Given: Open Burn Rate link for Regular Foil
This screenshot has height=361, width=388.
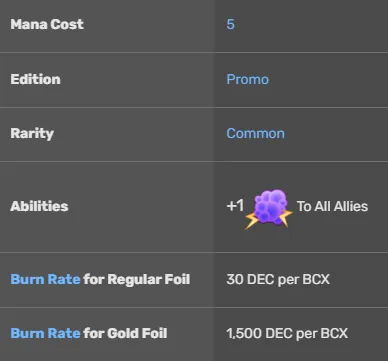Looking at the screenshot, I should coord(45,279).
